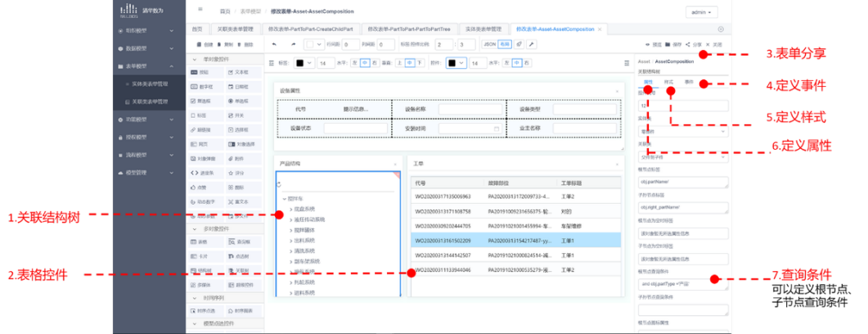Switch to the 首页 tab
Image resolution: width=868 pixels, height=334 pixels.
196,29
